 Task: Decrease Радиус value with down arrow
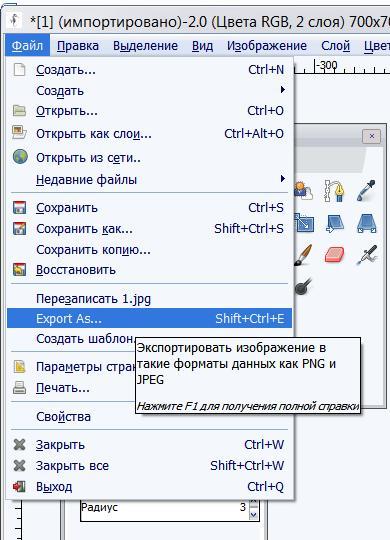pos(254,515)
